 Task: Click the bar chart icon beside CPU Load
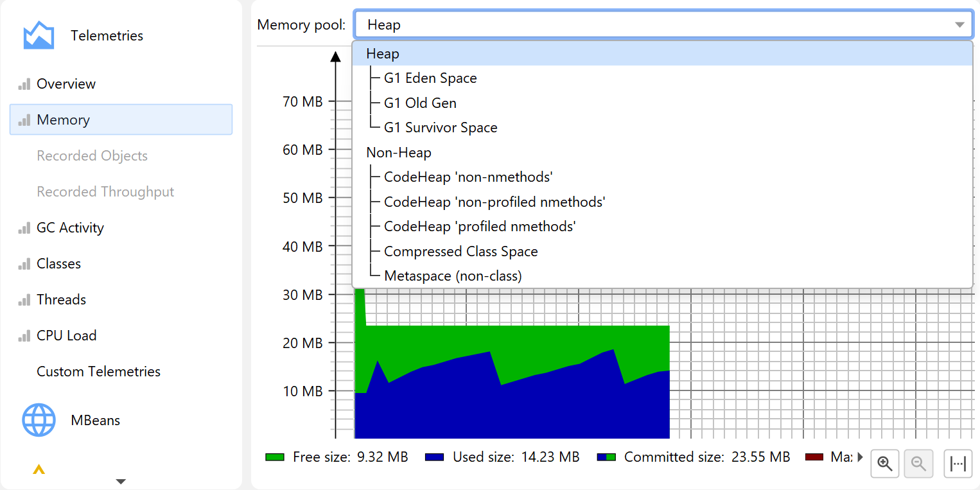coord(24,336)
